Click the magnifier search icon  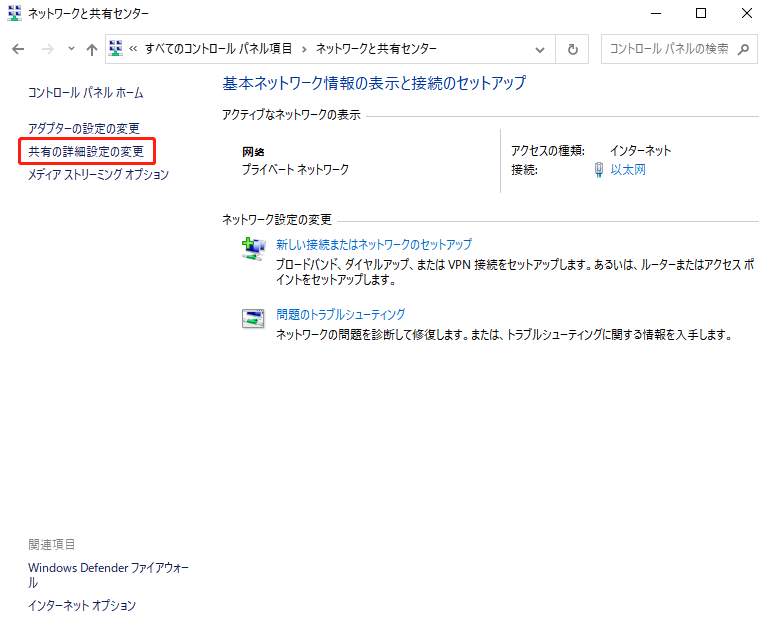tap(743, 49)
